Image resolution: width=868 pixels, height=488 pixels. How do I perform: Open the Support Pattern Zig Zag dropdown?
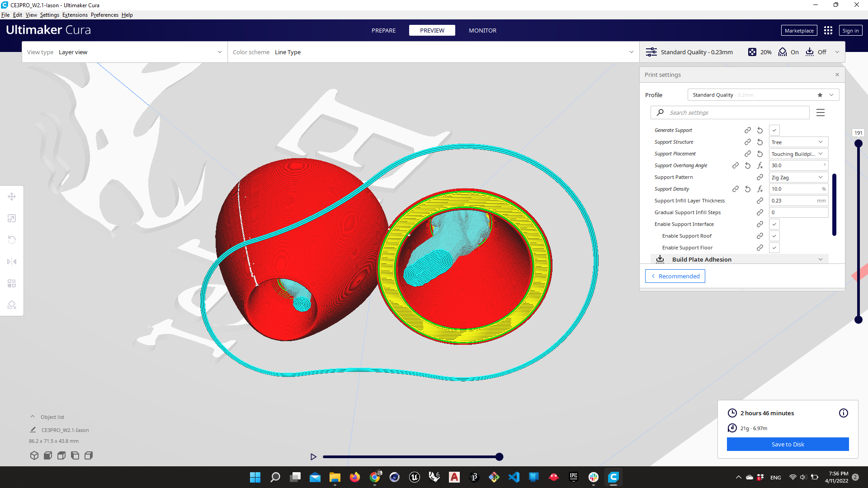click(798, 177)
